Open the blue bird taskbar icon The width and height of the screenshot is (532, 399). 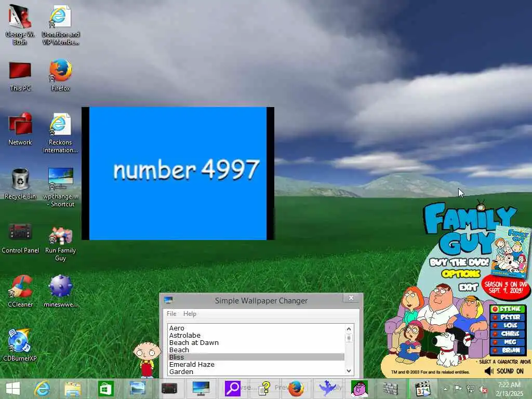point(327,389)
